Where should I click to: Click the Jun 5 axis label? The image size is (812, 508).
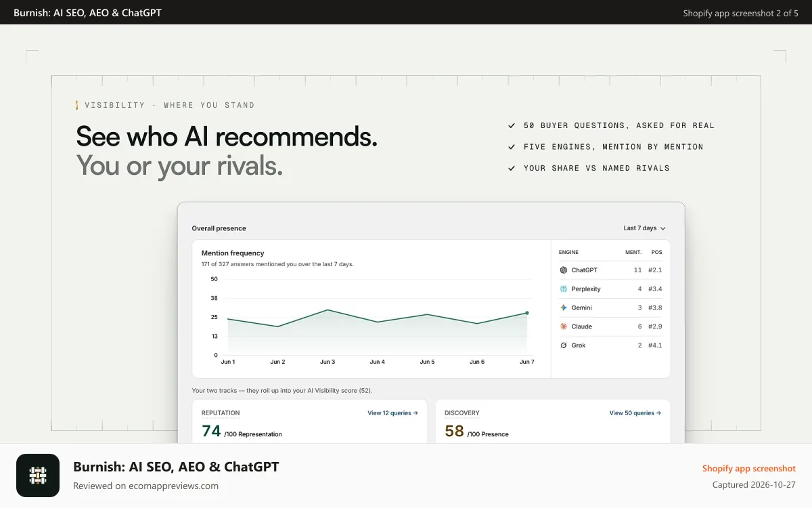[x=427, y=362]
